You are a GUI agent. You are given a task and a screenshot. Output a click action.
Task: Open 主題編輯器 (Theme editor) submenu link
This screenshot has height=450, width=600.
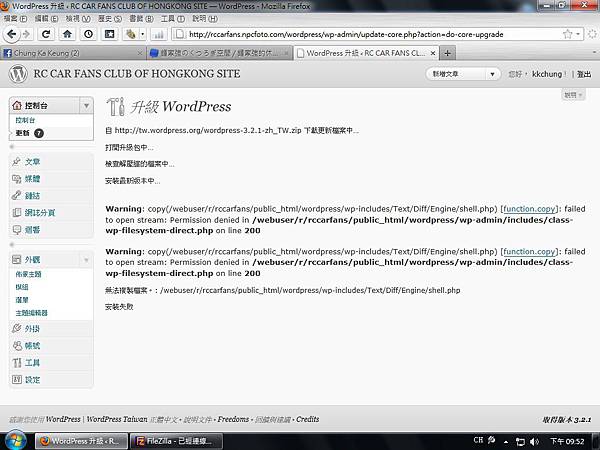[x=31, y=313]
